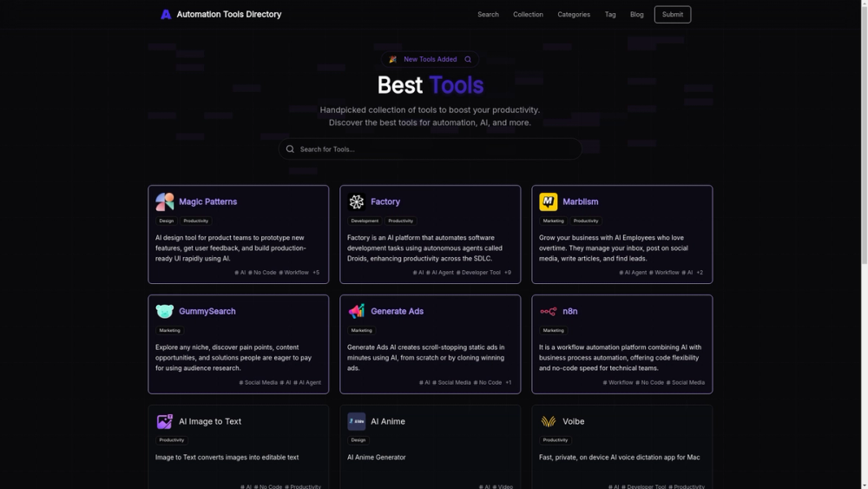This screenshot has height=489, width=868.
Task: Click the Developer Tool tag on Factory
Action: tap(478, 273)
